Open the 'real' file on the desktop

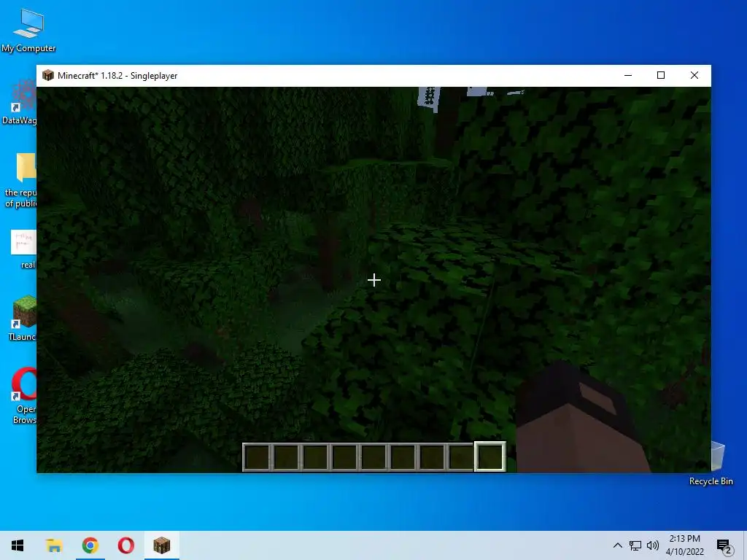(x=24, y=249)
